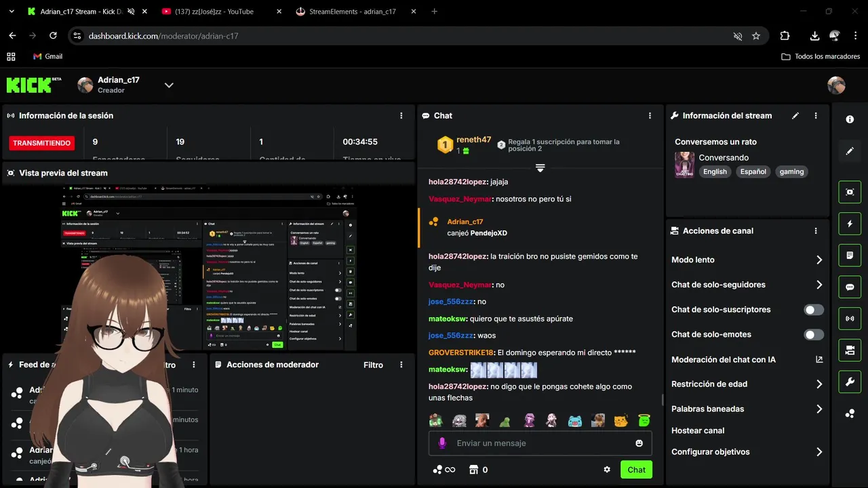Toggle session info broadcast widget in sidebar
Screen dimensions: 868x488
tap(850, 319)
